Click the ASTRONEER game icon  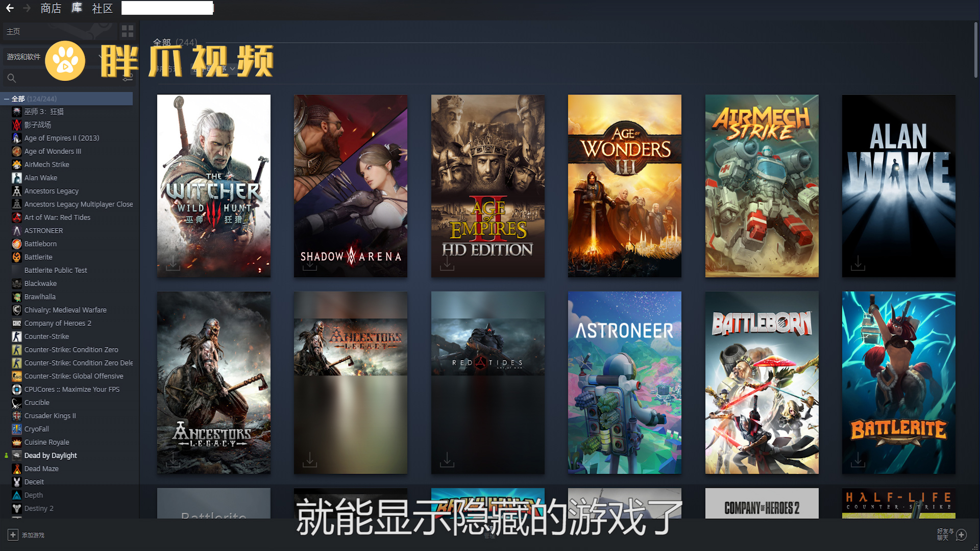[625, 382]
